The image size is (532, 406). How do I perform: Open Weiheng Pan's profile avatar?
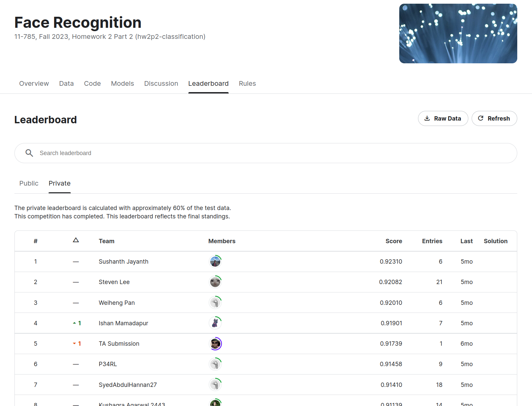[215, 303]
